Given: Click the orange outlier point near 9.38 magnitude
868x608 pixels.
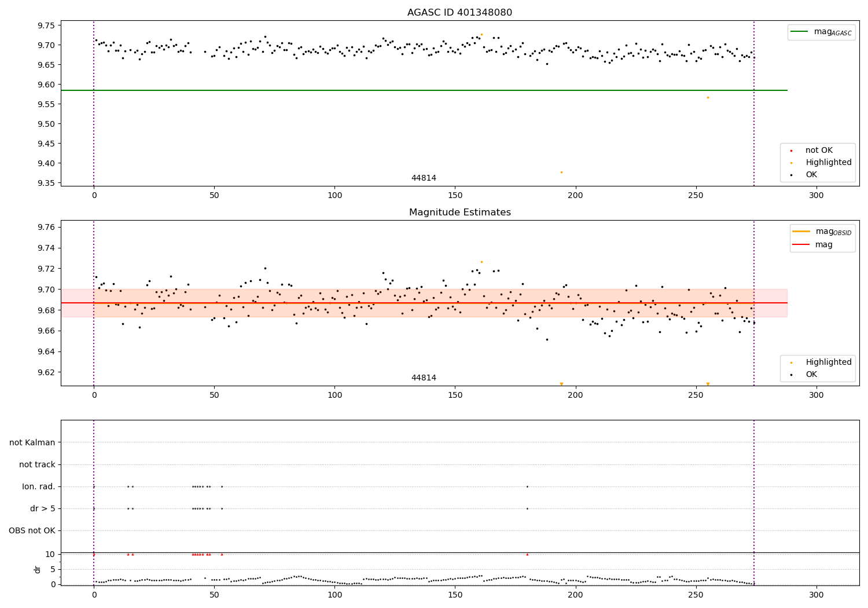Looking at the screenshot, I should (561, 172).
